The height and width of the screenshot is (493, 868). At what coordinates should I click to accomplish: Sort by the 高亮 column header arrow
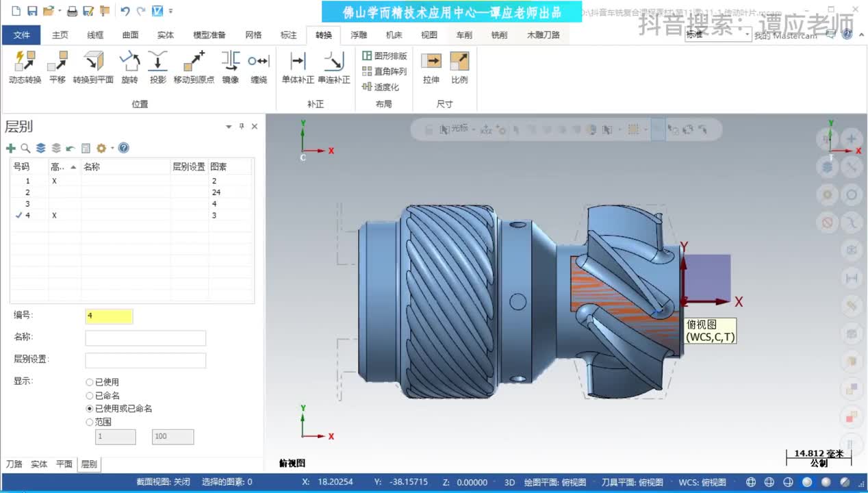tap(73, 167)
